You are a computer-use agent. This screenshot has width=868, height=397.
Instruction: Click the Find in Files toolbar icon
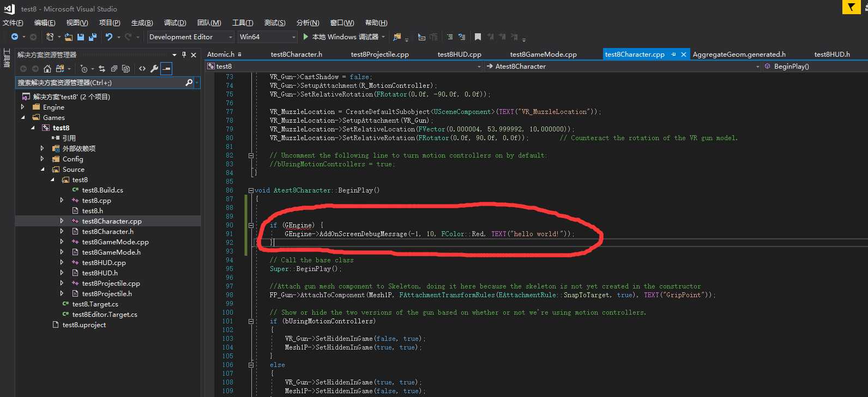click(397, 37)
